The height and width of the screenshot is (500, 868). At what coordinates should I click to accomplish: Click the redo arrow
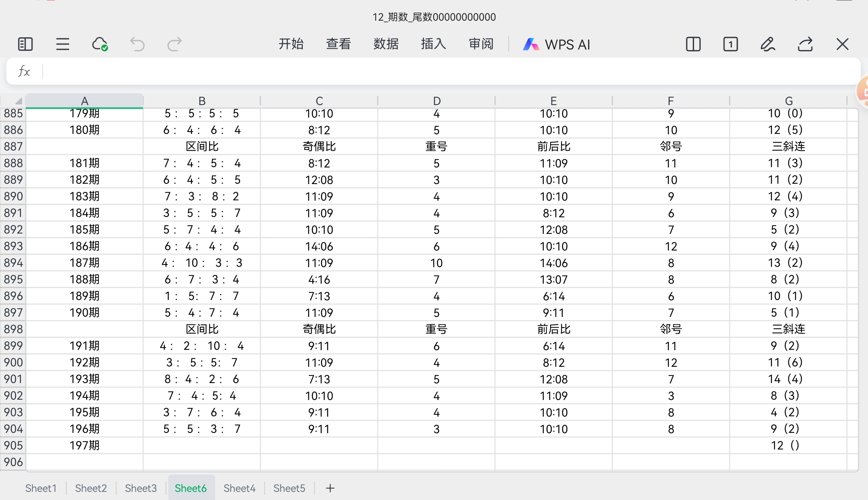(x=174, y=44)
